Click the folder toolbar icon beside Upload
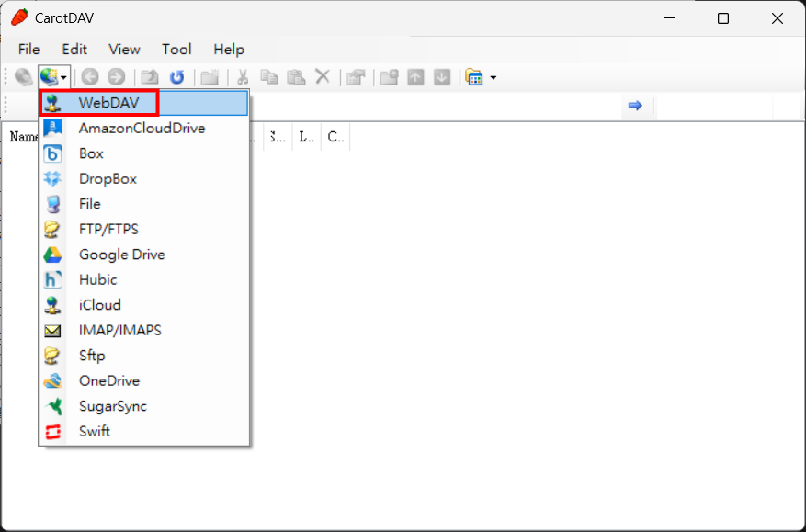The width and height of the screenshot is (806, 532). point(389,77)
